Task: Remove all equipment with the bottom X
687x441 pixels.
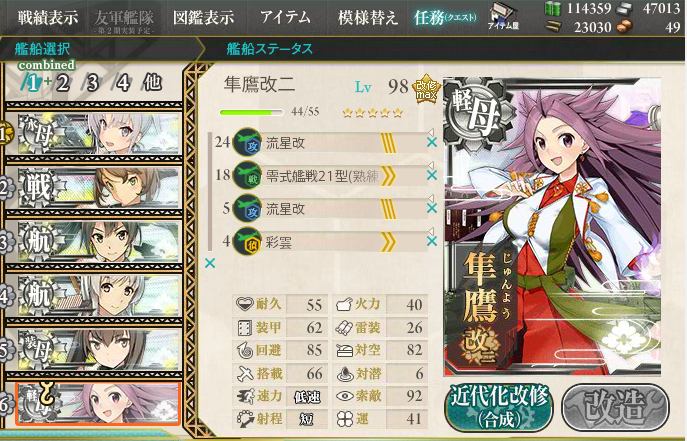Action: point(210,263)
